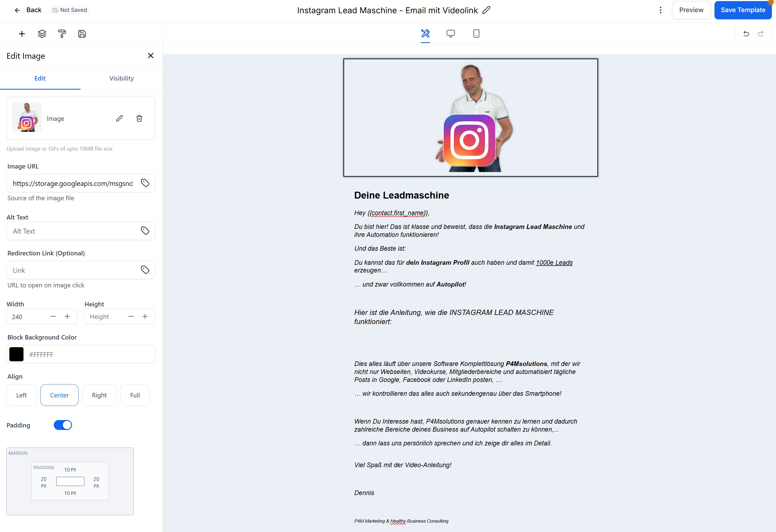This screenshot has width=776, height=532.
Task: Increase width with plus stepper
Action: coord(67,316)
